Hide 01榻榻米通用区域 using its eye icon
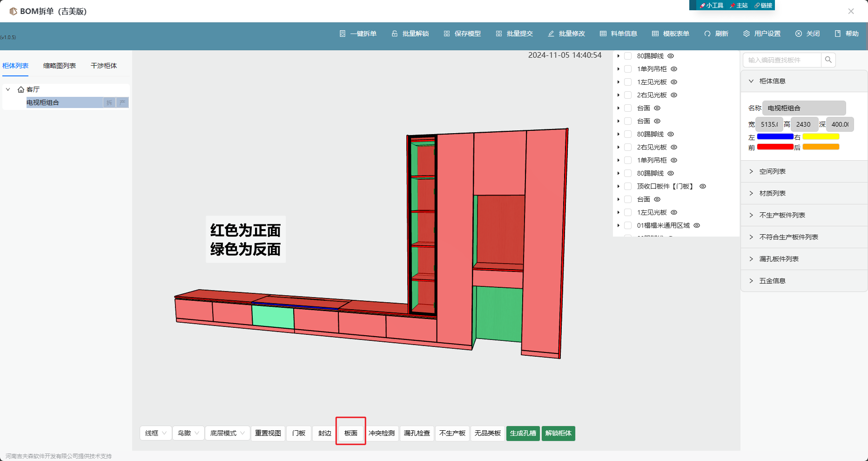The width and height of the screenshot is (868, 461). pos(697,225)
